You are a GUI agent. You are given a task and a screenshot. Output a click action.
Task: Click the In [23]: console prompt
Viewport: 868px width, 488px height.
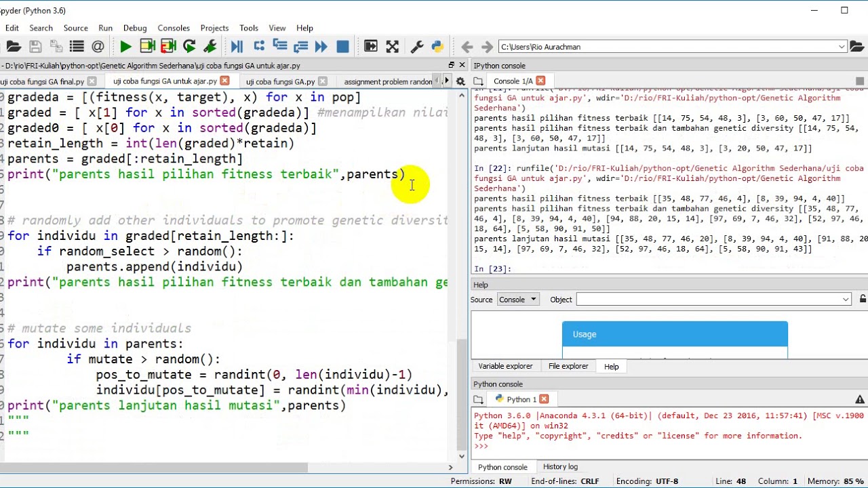click(x=493, y=269)
